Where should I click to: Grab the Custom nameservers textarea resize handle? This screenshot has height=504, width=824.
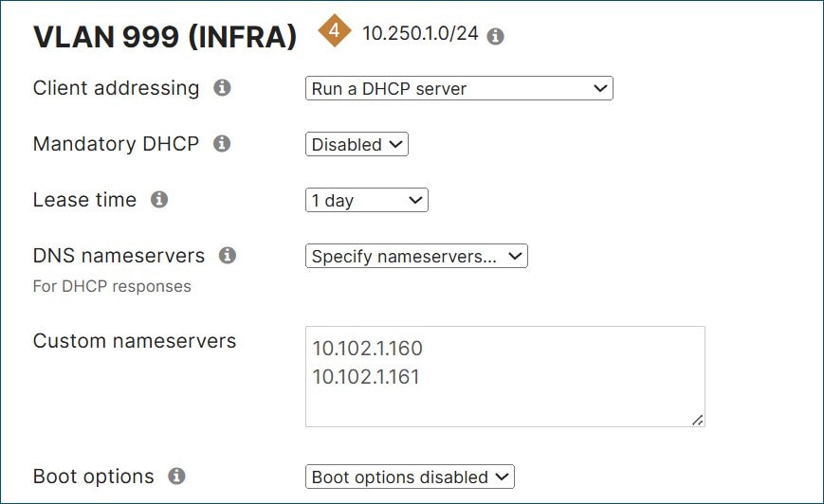(698, 420)
